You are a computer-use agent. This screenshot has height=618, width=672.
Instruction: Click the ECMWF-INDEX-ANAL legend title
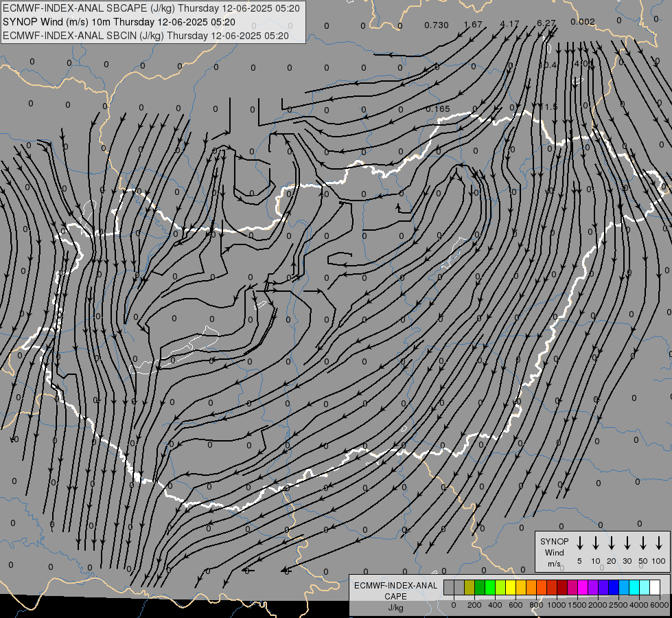(395, 586)
